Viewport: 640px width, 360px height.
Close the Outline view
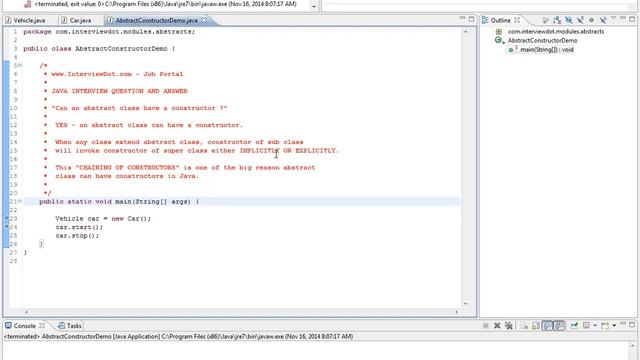(x=517, y=20)
